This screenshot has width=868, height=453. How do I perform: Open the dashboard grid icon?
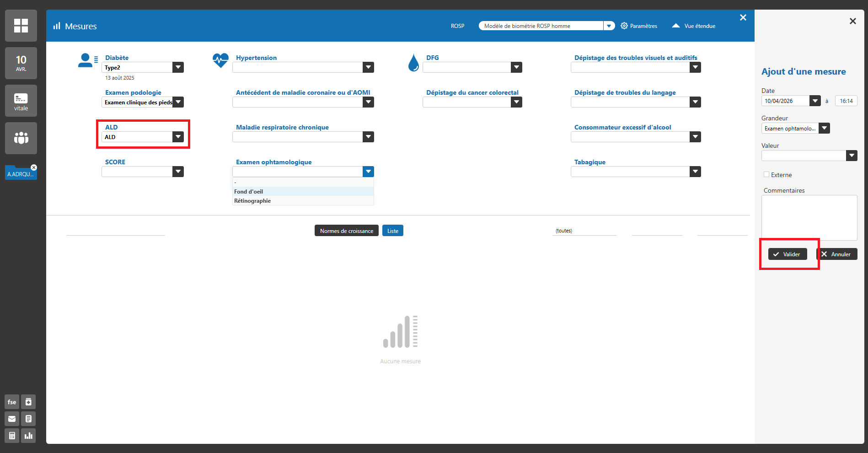[x=21, y=26]
